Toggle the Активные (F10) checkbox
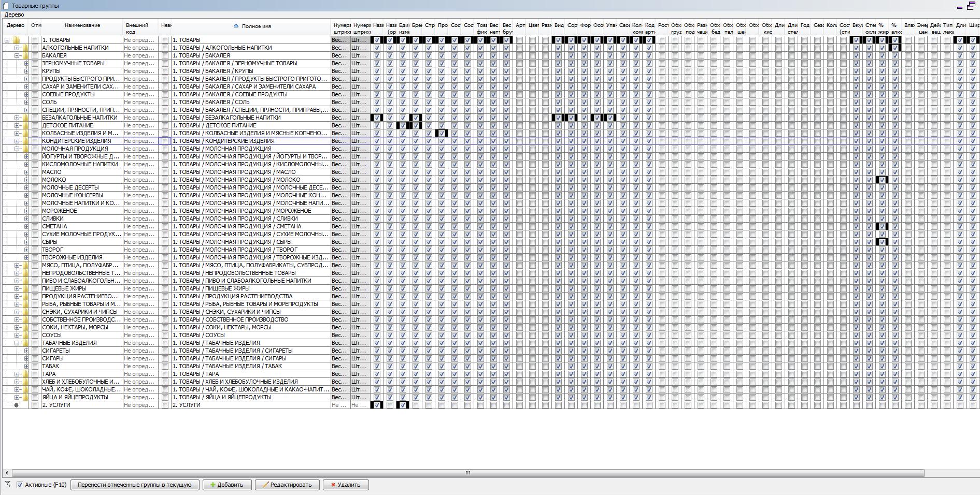The width and height of the screenshot is (980, 495). (20, 485)
